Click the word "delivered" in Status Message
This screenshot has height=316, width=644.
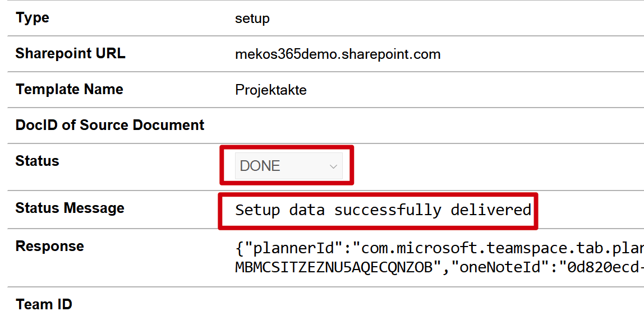(x=491, y=210)
